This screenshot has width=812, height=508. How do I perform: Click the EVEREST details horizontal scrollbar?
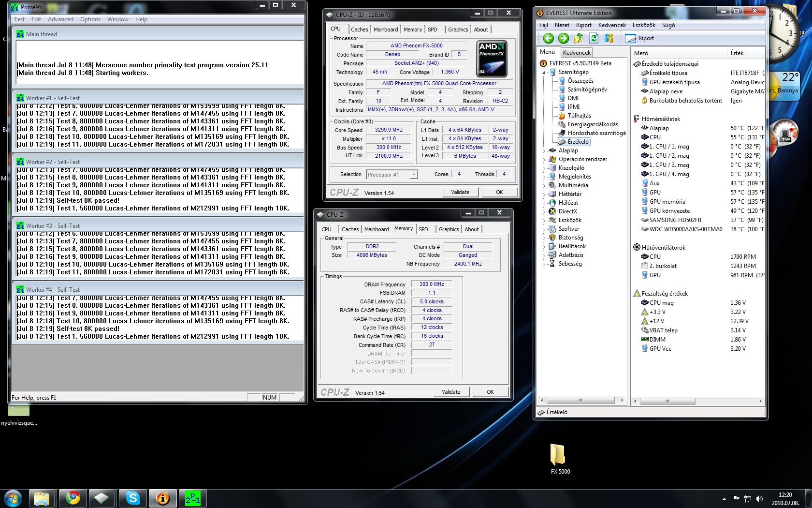pyautogui.click(x=698, y=401)
